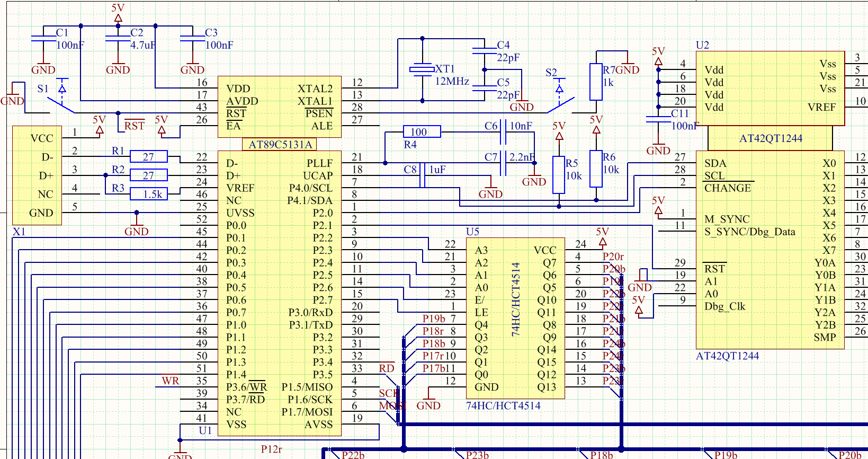Click the 12MHz value text of XT1
This screenshot has height=459, width=868.
[452, 81]
